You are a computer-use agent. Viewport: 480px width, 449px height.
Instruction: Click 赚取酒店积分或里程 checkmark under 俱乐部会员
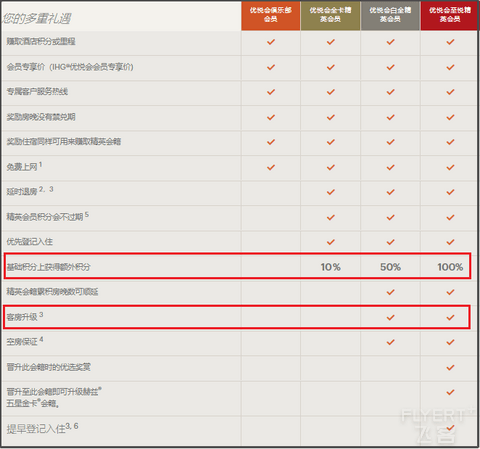271,42
